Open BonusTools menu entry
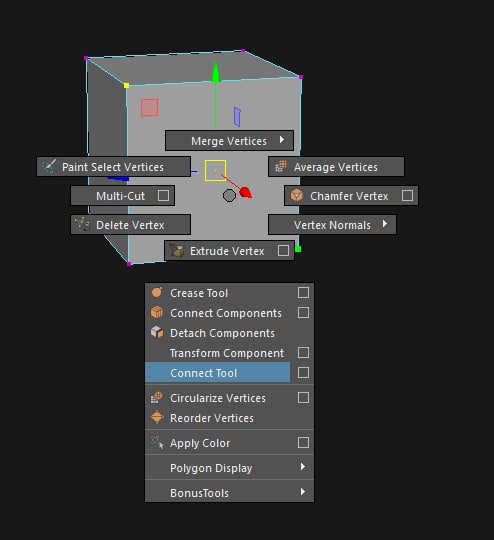This screenshot has height=540, width=494. [229, 492]
